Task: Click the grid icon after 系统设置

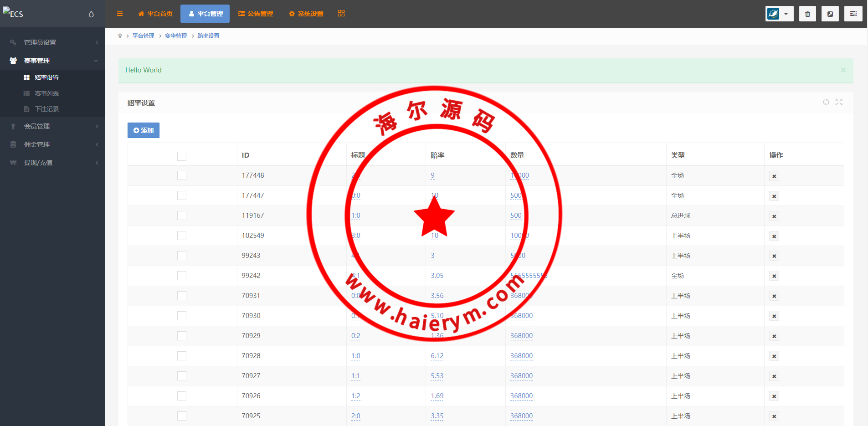Action: [341, 14]
